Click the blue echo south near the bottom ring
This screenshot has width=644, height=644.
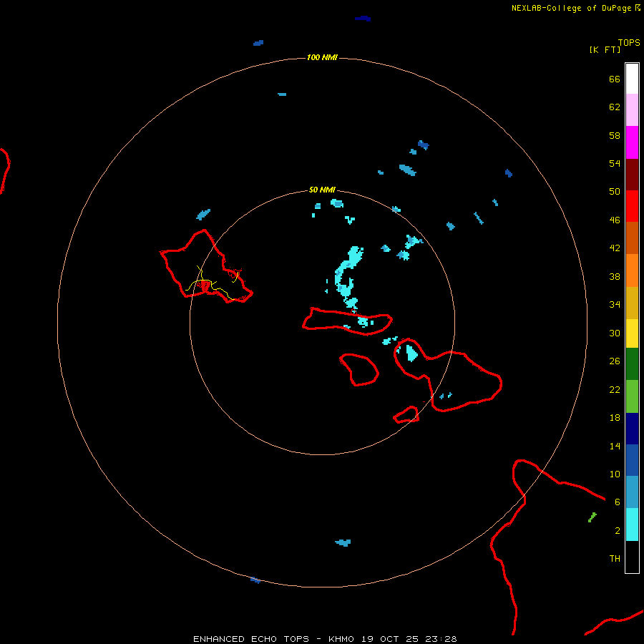[x=343, y=542]
